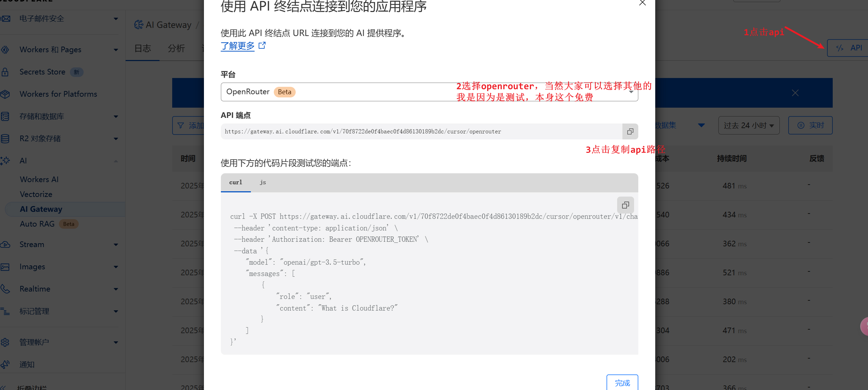868x390 pixels.
Task: Copy the curl code snippet
Action: click(x=625, y=205)
